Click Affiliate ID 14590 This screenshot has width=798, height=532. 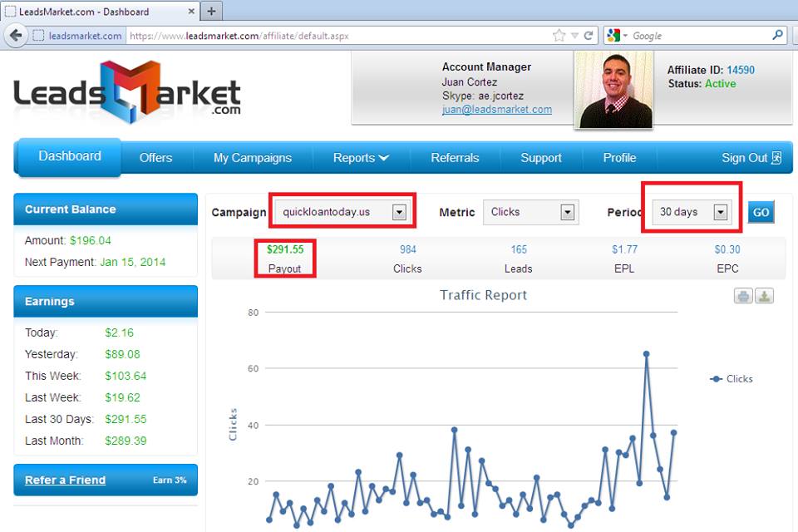[741, 71]
